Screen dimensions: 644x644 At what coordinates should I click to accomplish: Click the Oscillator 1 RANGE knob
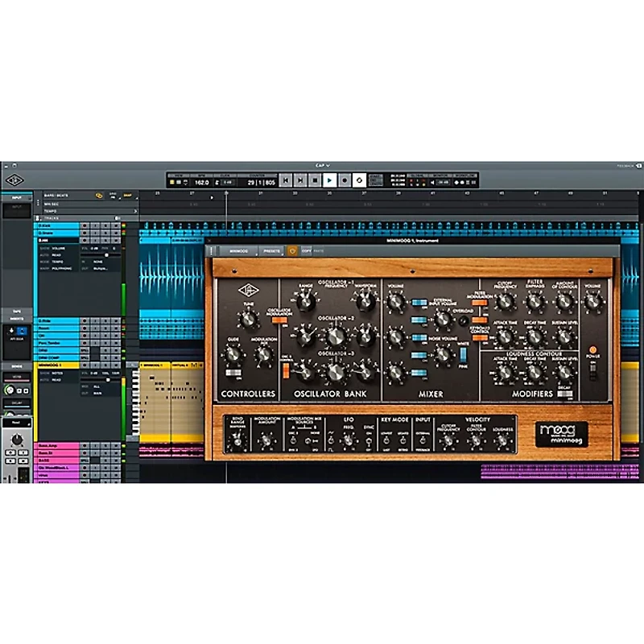(305, 301)
